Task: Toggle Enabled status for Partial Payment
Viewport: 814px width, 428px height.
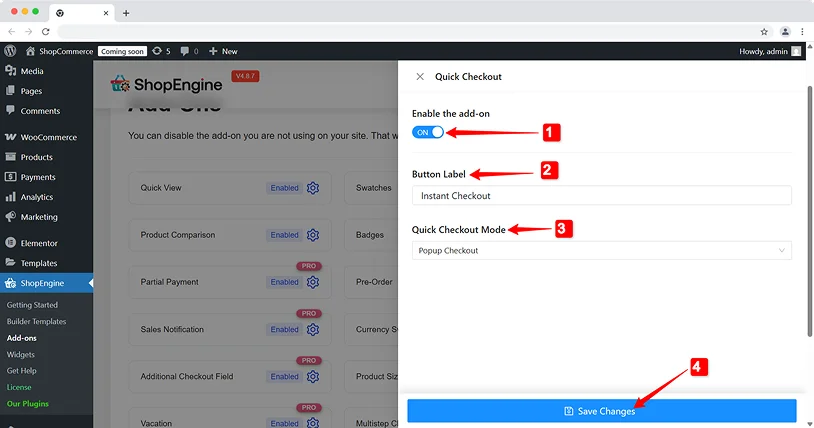Action: click(284, 282)
